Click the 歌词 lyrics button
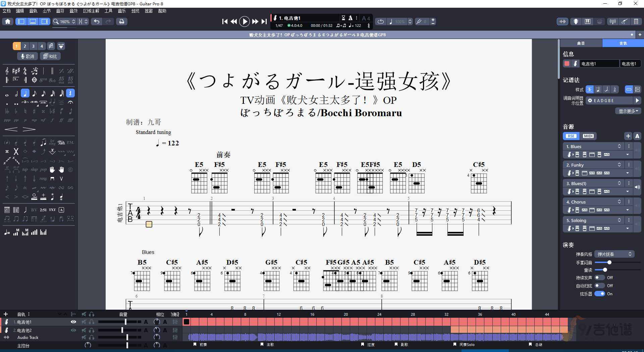 tap(28, 56)
